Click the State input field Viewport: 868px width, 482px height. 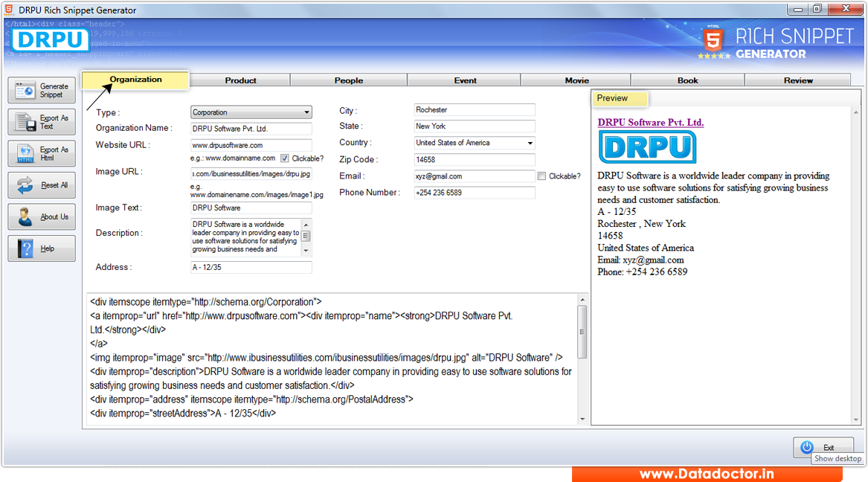475,126
